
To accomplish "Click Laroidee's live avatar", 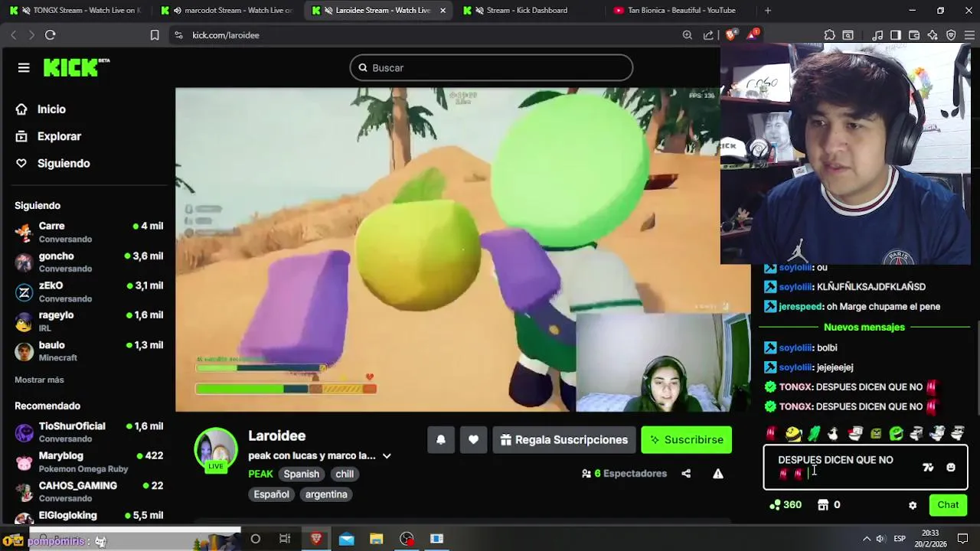I will (x=216, y=449).
